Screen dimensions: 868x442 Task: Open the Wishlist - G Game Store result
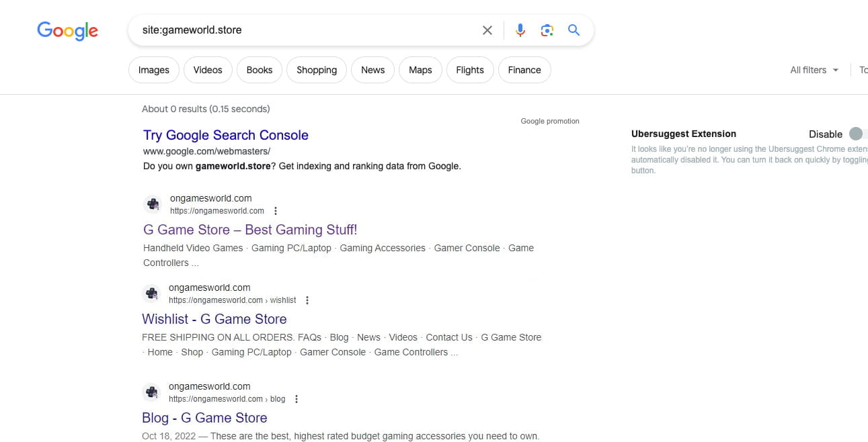click(214, 319)
